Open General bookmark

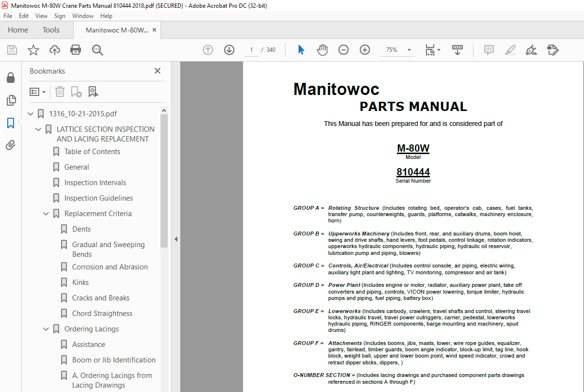77,167
